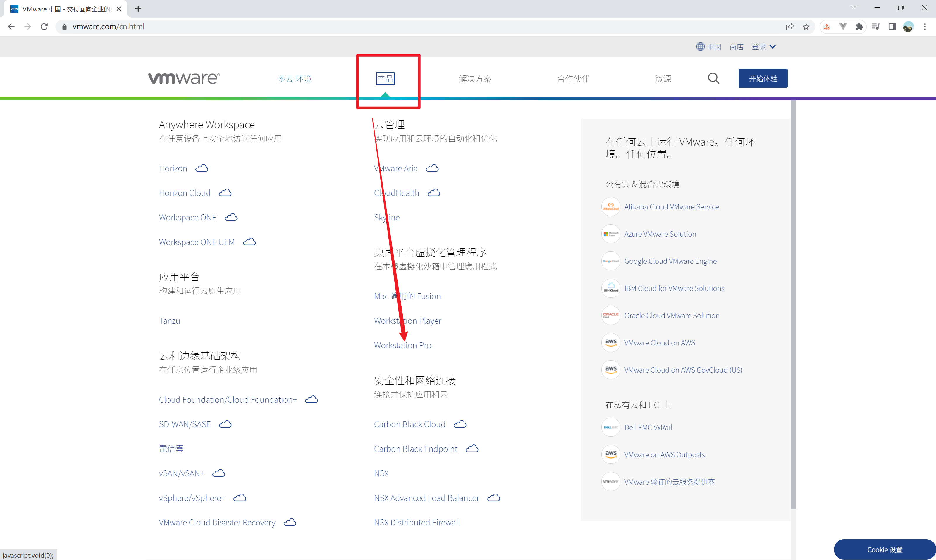Select 解决方案 in the navigation bar

coord(475,78)
